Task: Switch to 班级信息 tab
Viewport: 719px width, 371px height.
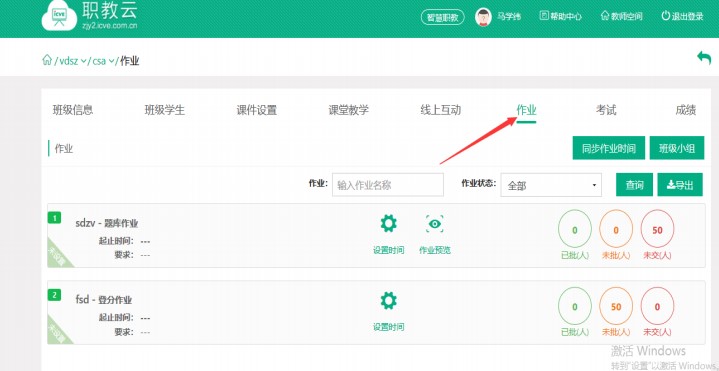Action: click(73, 110)
